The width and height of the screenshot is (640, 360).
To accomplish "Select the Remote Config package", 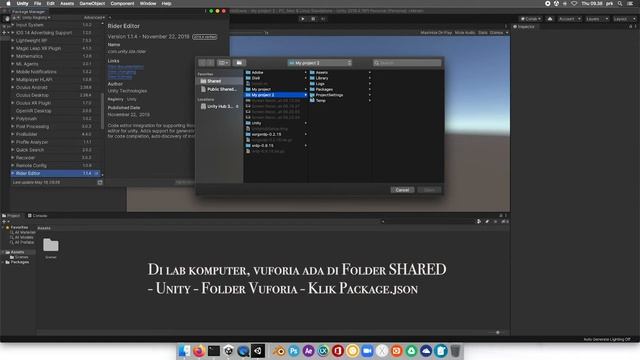I will click(55, 165).
